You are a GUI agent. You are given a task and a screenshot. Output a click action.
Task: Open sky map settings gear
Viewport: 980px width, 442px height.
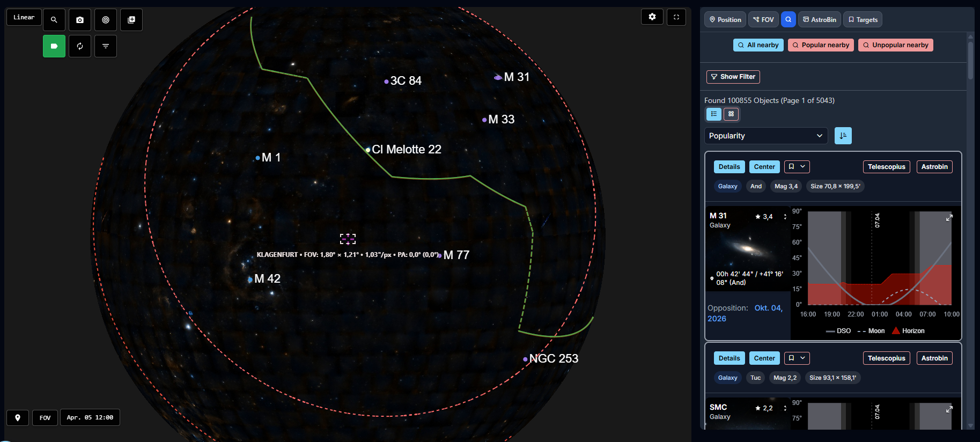tap(652, 17)
